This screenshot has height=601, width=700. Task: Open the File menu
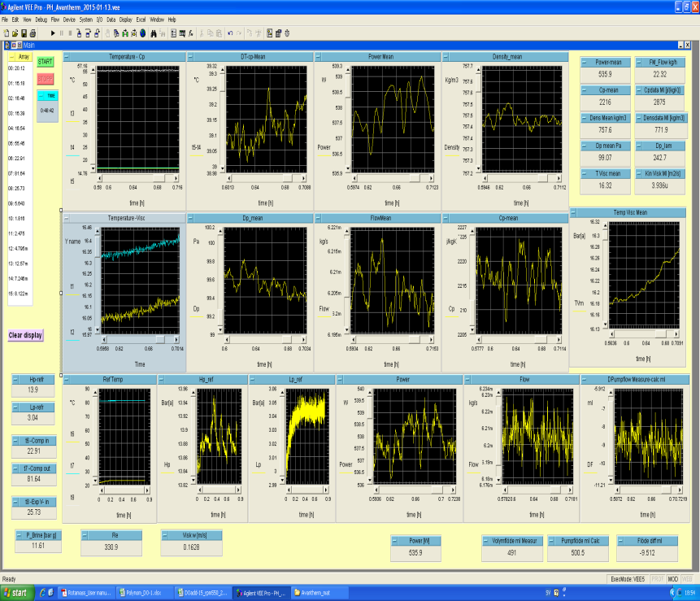[4, 20]
